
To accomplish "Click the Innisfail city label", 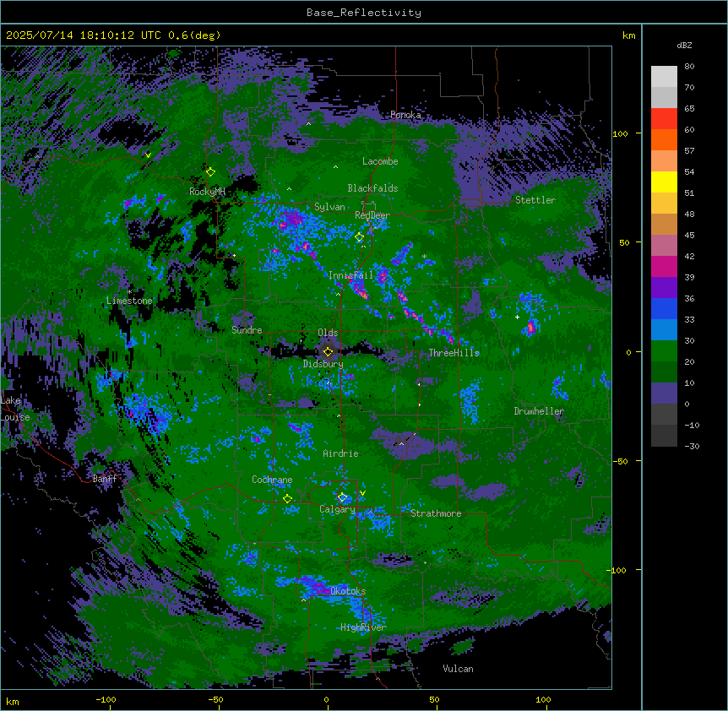I will coord(351,275).
